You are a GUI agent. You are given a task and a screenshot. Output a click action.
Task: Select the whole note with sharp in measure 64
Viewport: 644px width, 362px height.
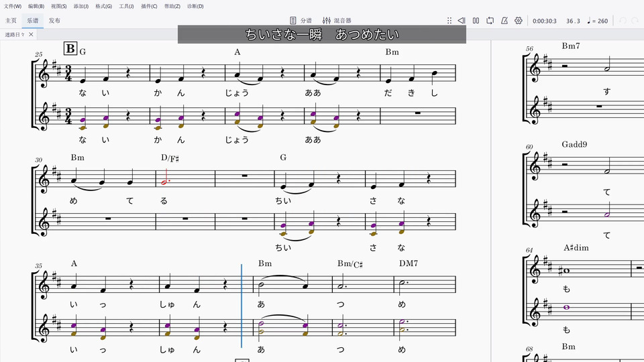pyautogui.click(x=565, y=270)
